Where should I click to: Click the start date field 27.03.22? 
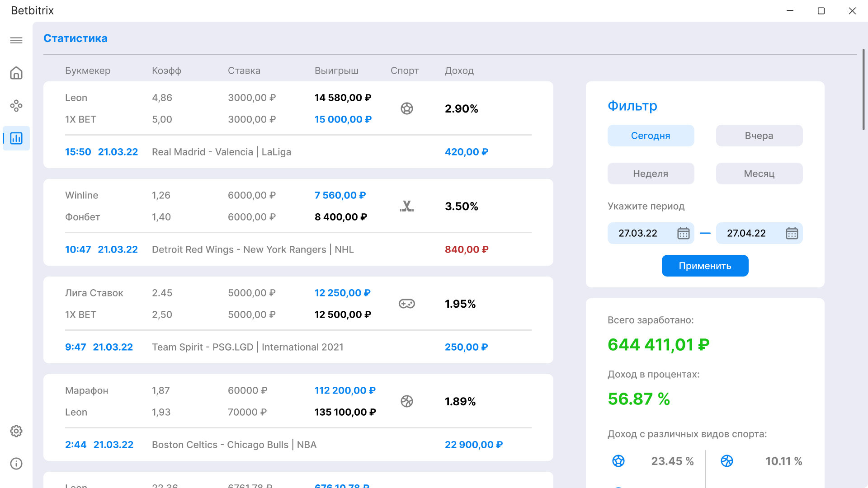point(651,233)
